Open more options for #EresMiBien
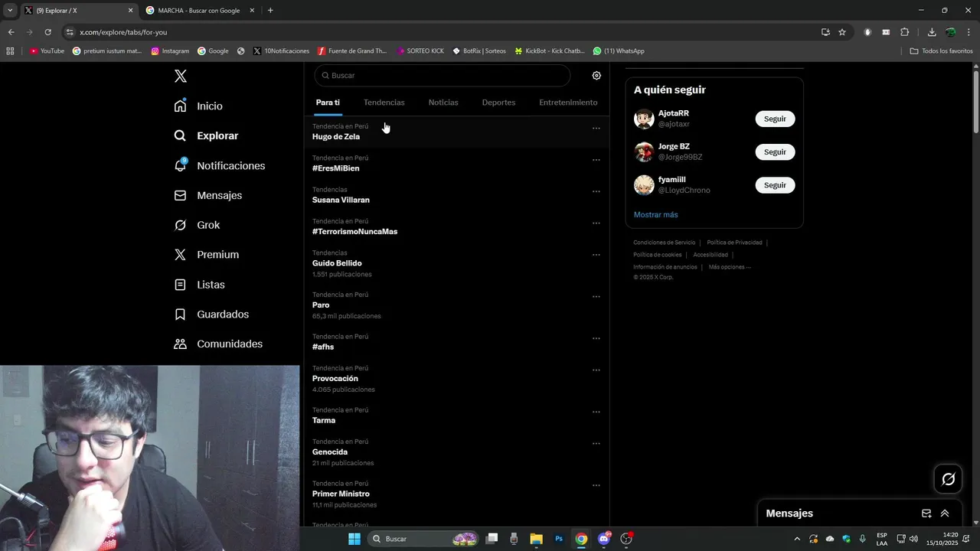 click(x=596, y=160)
